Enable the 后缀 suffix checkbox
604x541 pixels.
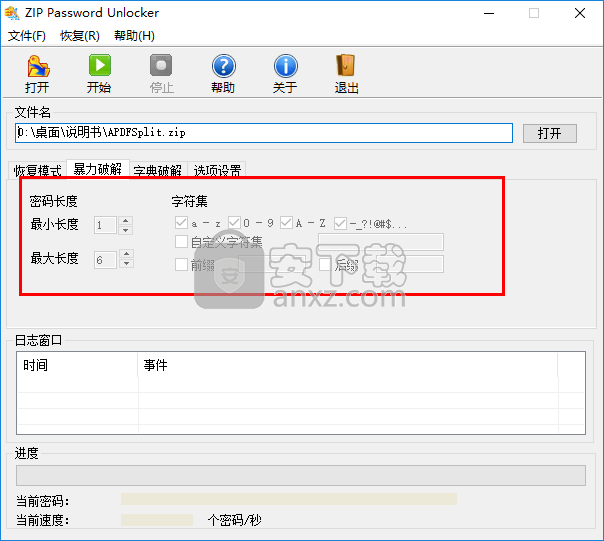pos(325,265)
